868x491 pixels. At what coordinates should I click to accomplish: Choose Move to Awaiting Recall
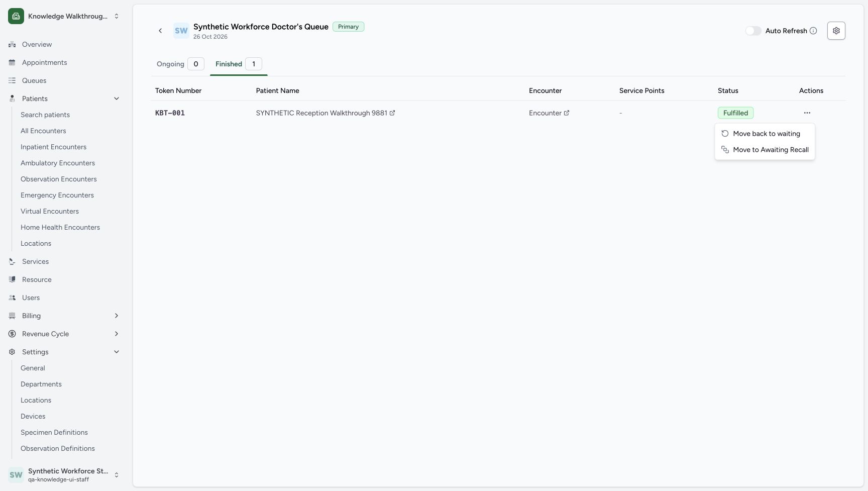[x=765, y=150]
